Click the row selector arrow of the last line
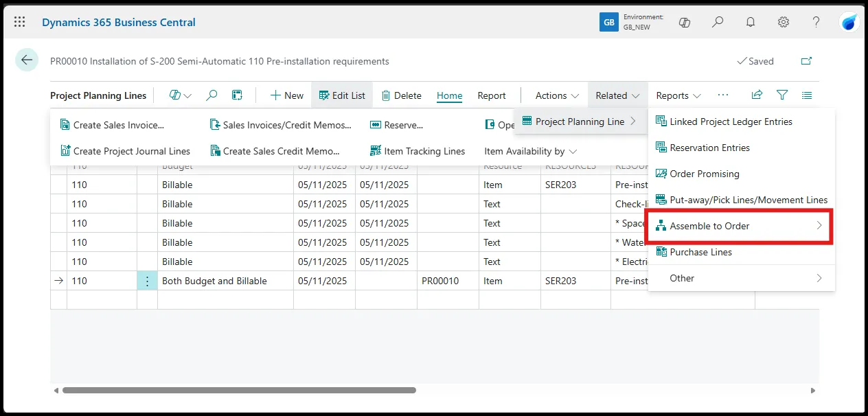 pyautogui.click(x=58, y=281)
